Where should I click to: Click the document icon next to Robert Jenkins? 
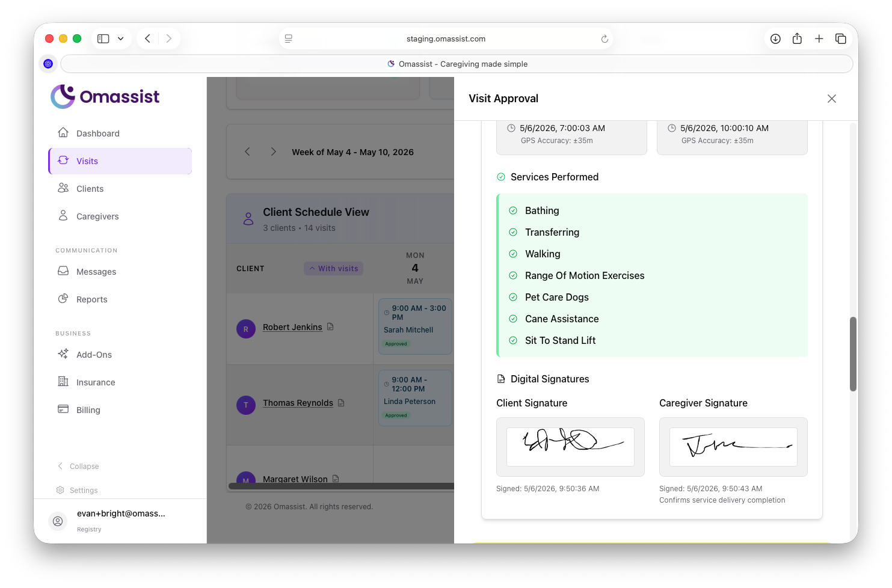[x=330, y=326]
